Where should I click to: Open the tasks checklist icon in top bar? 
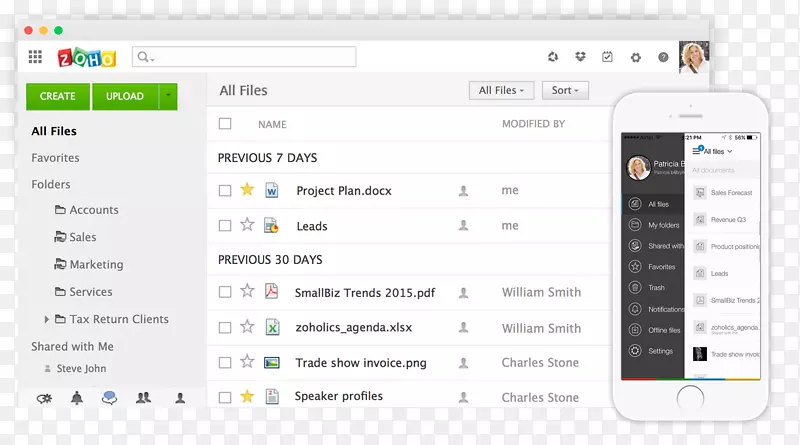[607, 57]
